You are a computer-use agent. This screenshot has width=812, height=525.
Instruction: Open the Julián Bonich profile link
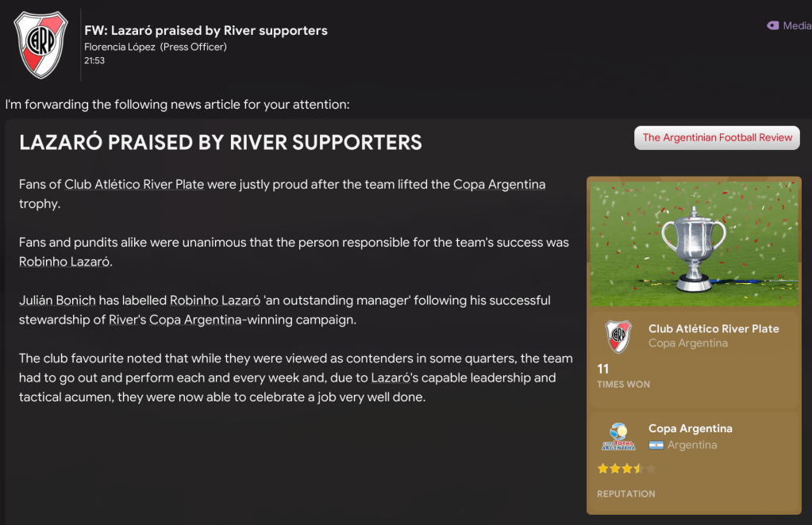57,301
